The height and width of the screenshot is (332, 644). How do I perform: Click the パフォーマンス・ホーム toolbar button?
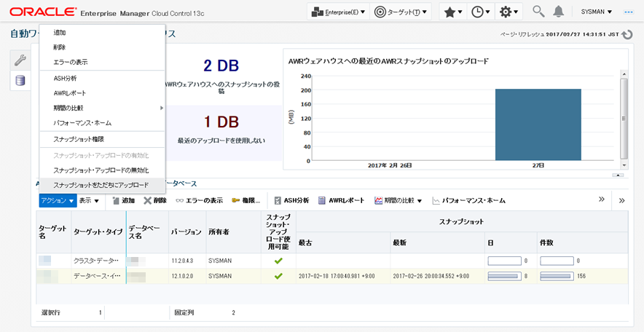(468, 201)
